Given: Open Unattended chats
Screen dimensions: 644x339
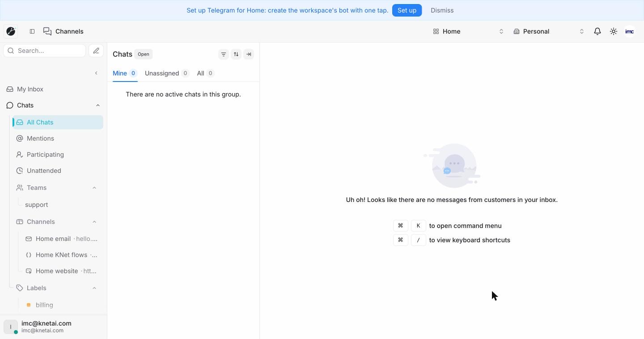Looking at the screenshot, I should (x=58, y=171).
